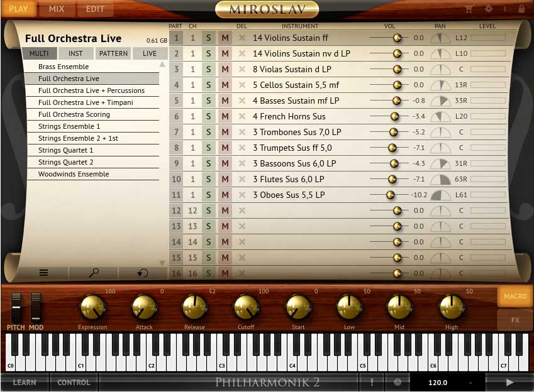The height and width of the screenshot is (392, 534).
Task: Click the PITCH bend strip
Action: pyautogui.click(x=16, y=307)
